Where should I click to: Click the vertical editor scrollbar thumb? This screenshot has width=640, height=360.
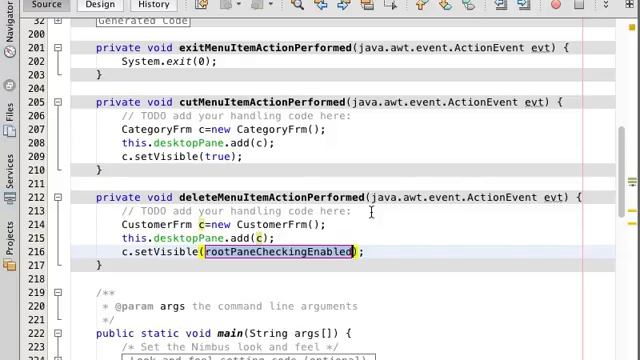(x=621, y=171)
